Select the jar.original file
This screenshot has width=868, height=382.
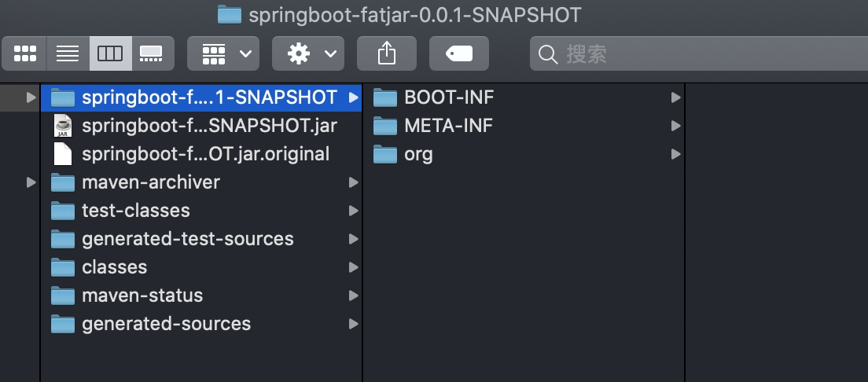pos(205,154)
